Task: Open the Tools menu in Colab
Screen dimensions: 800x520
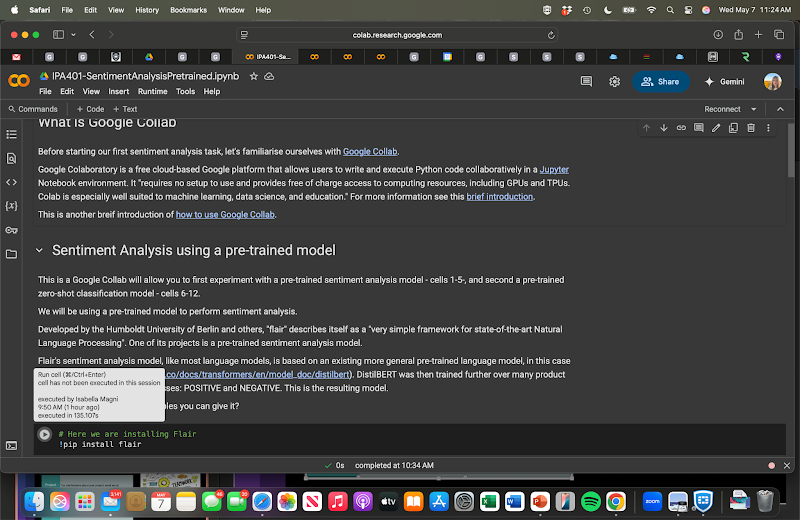Action: click(x=185, y=92)
